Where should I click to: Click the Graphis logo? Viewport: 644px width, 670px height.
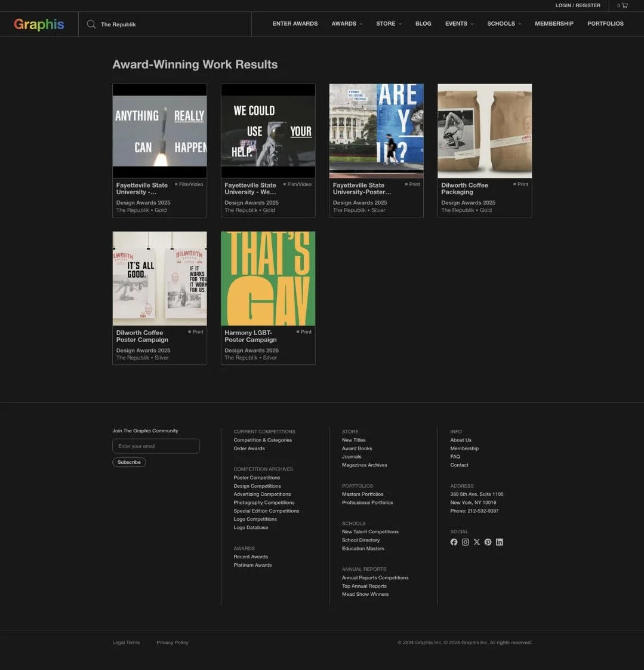coord(39,24)
